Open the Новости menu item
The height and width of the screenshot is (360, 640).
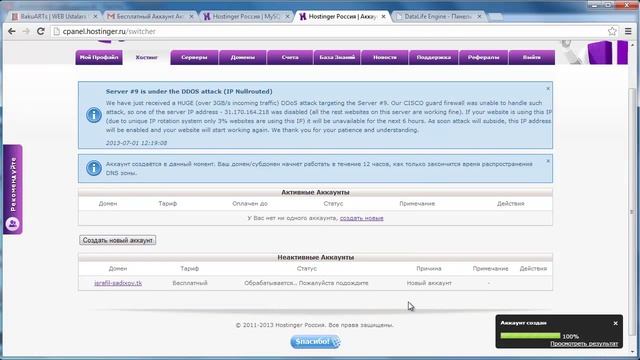pyautogui.click(x=384, y=58)
